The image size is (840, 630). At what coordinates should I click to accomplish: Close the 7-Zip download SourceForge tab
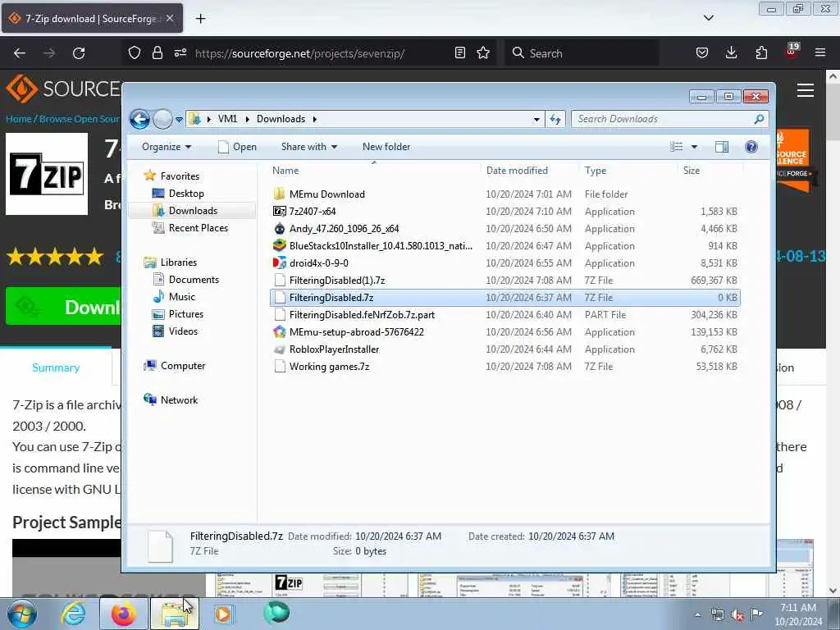170,18
